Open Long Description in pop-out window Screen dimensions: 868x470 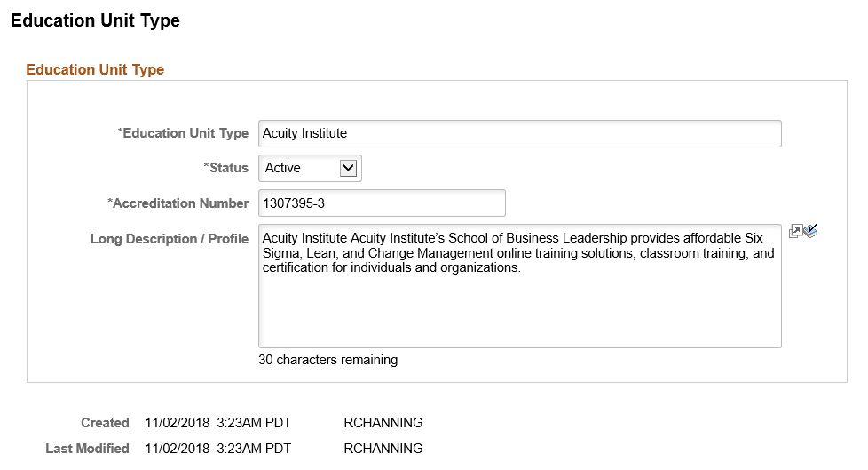pos(795,232)
